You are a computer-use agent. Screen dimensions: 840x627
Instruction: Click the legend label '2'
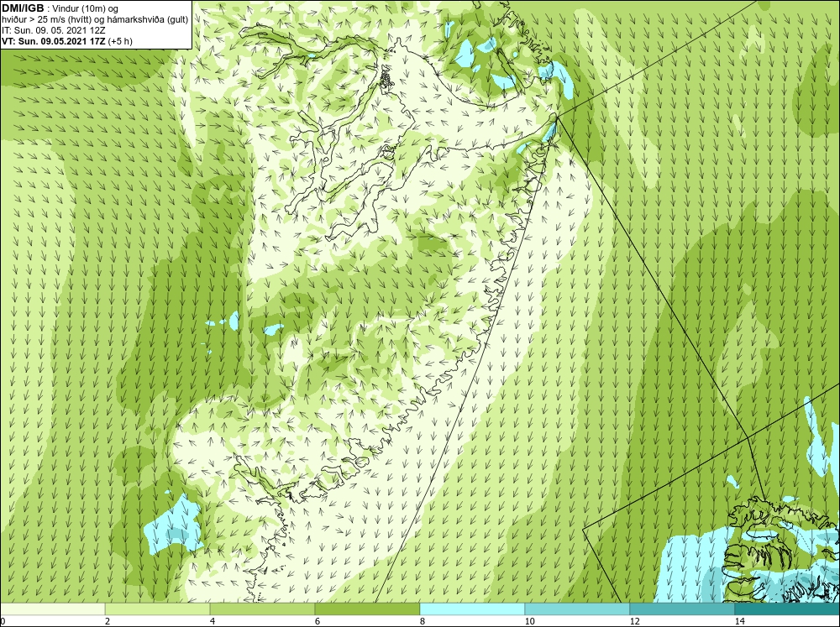[x=108, y=621]
